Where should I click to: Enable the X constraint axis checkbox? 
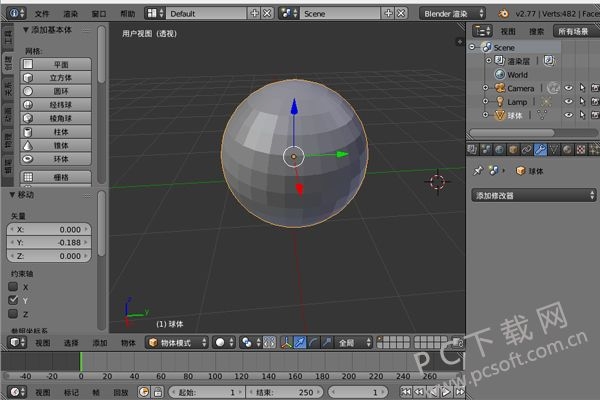pyautogui.click(x=13, y=286)
